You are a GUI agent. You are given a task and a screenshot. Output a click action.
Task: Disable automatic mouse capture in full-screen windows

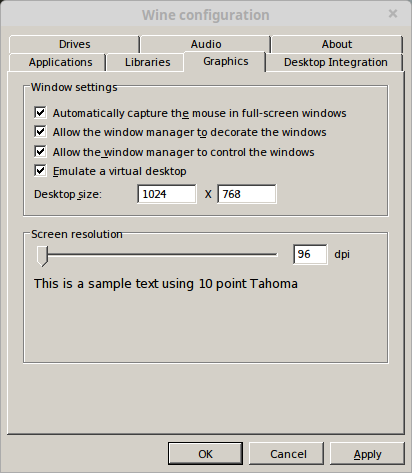[40, 113]
